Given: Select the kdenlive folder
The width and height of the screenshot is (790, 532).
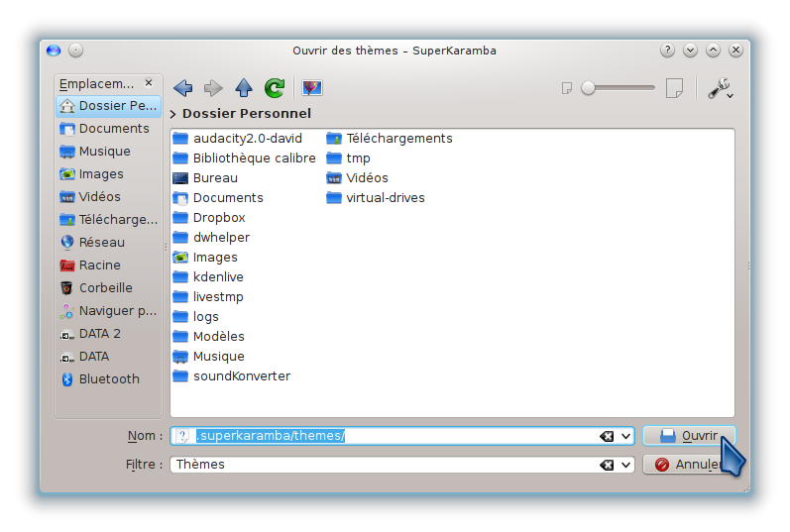Looking at the screenshot, I should point(208,277).
